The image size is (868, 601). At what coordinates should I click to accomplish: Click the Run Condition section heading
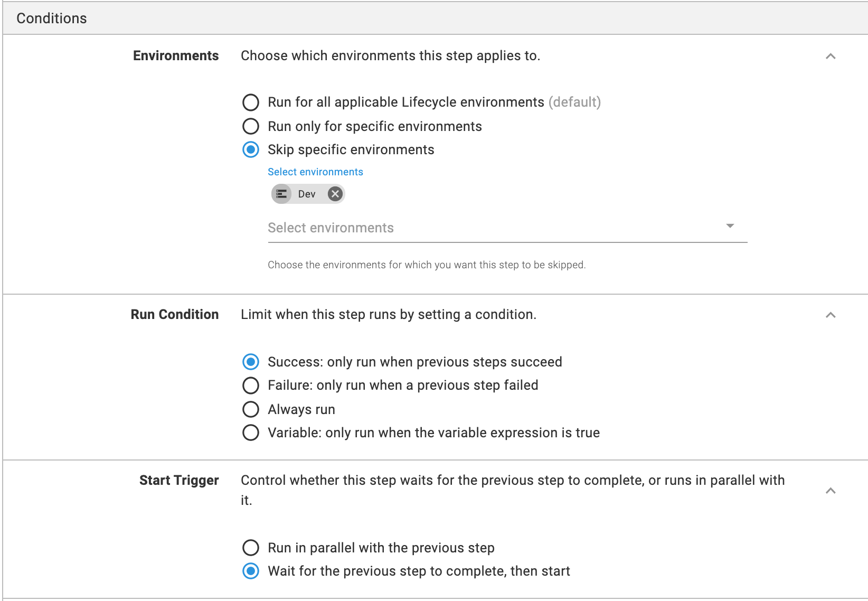pyautogui.click(x=175, y=314)
